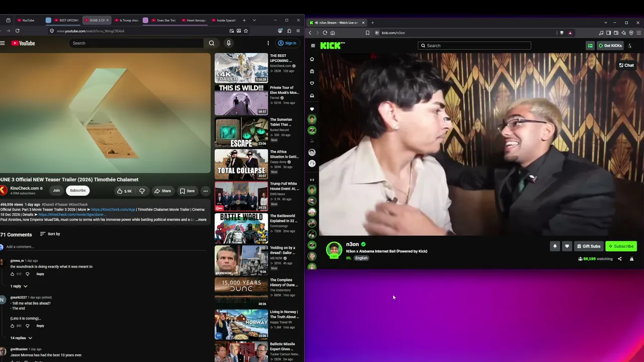This screenshot has width=644, height=362.
Task: Click the Add a comment field
Action: 106,247
